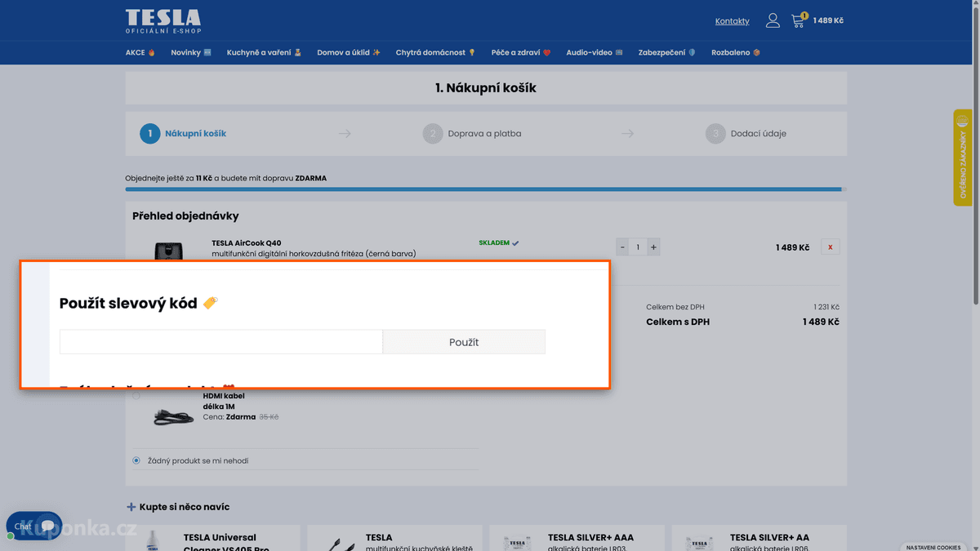Click the AirCook Q40 product thumbnail
The width and height of the screenshot is (980, 551).
pos(168,251)
